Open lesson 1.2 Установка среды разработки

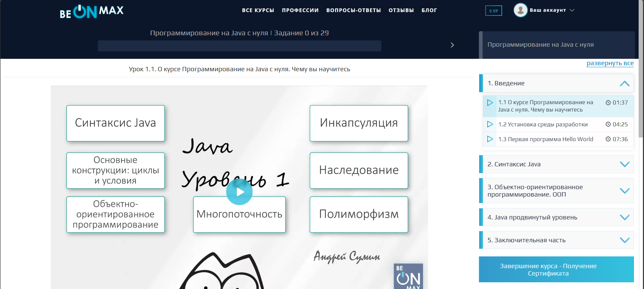[x=558, y=124]
